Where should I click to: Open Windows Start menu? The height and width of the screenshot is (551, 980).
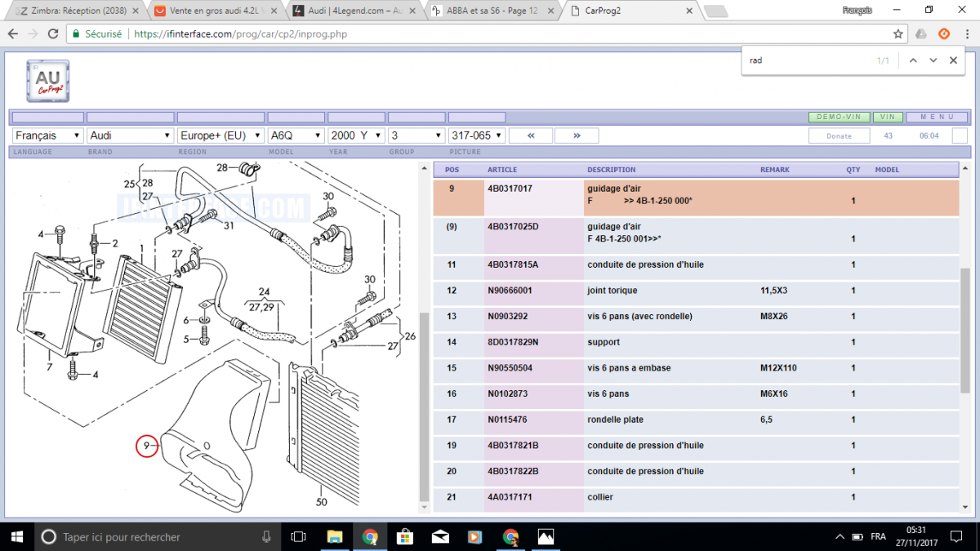[x=16, y=536]
